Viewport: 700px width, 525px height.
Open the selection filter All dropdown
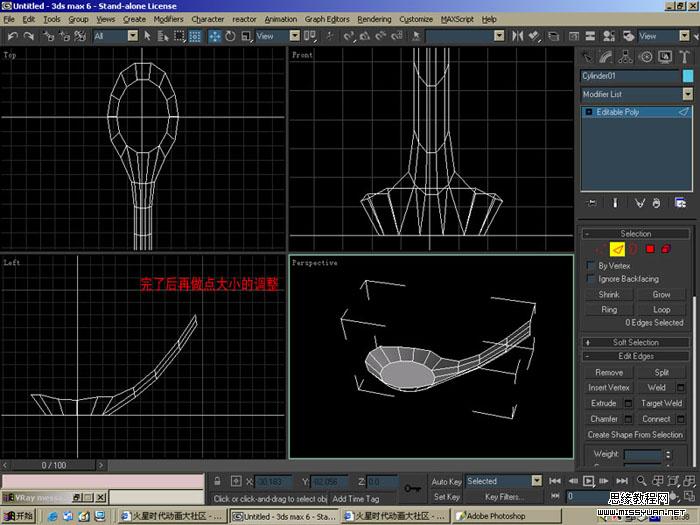[x=133, y=36]
